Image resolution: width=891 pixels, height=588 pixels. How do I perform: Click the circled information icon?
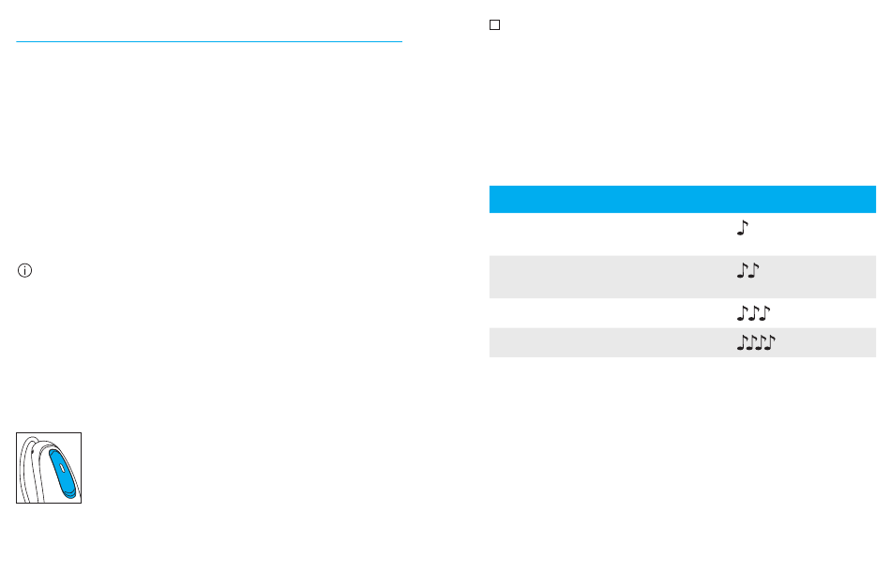coord(24,270)
